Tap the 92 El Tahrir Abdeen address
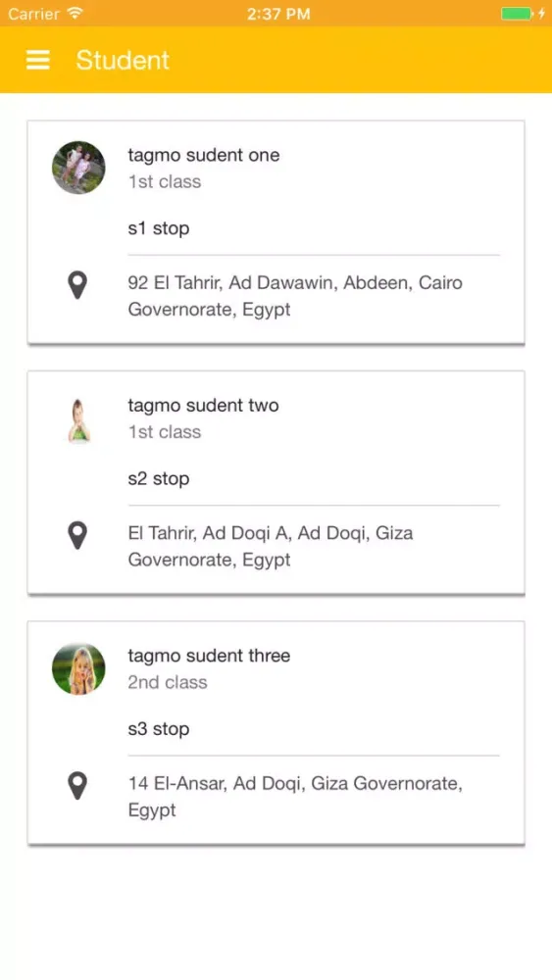The height and width of the screenshot is (980, 552). (295, 296)
